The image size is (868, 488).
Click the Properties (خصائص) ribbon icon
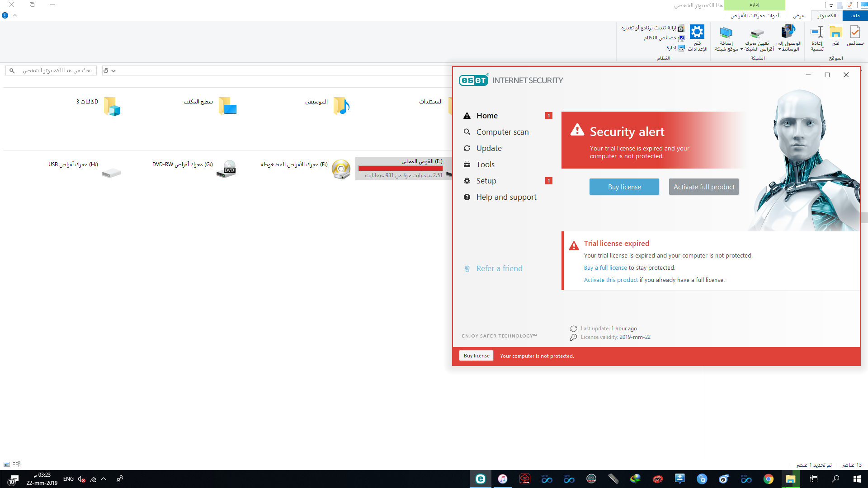coord(855,36)
